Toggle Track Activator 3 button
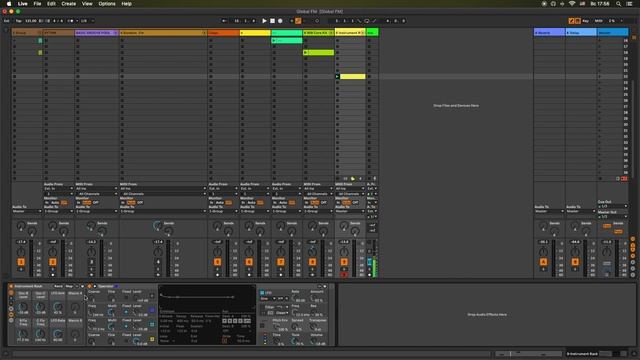Screen dimensions: 640x360 pyautogui.click(x=92, y=262)
